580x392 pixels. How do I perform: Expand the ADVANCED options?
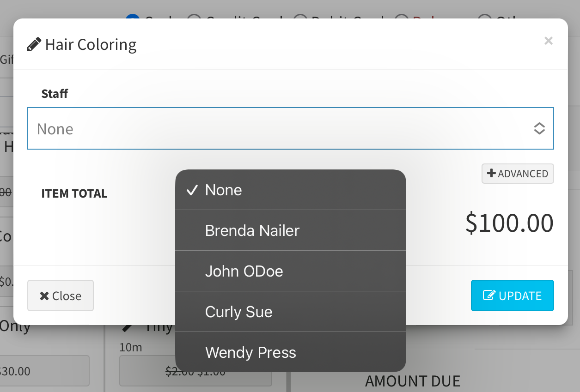518,174
